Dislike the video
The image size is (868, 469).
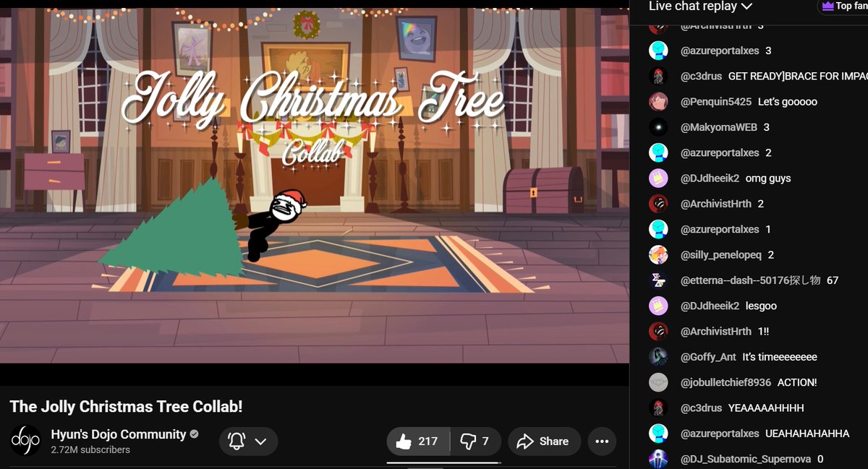click(475, 441)
